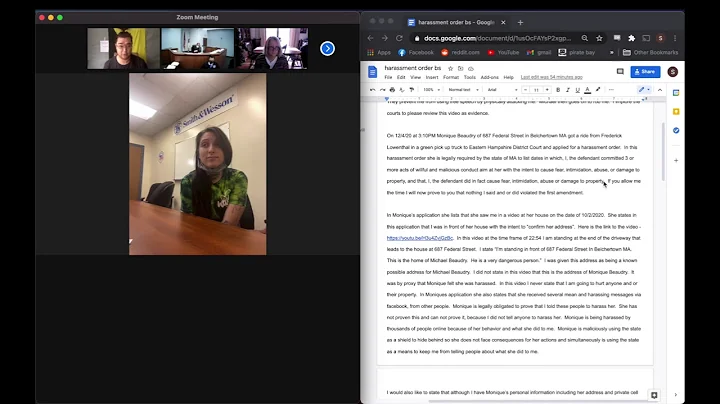Image resolution: width=720 pixels, height=404 pixels.
Task: Show next Zoom participants with blue arrow
Action: (x=327, y=48)
